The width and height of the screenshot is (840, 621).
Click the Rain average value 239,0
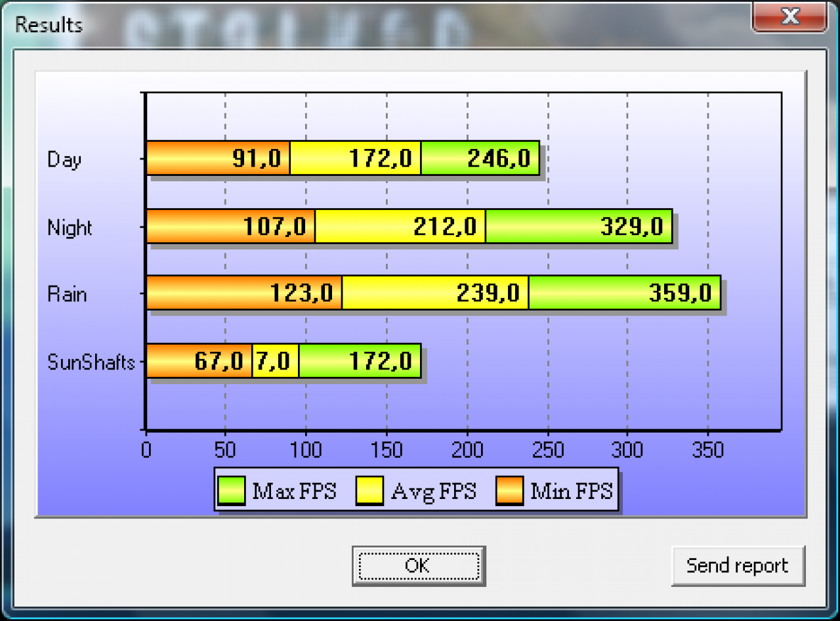point(488,292)
